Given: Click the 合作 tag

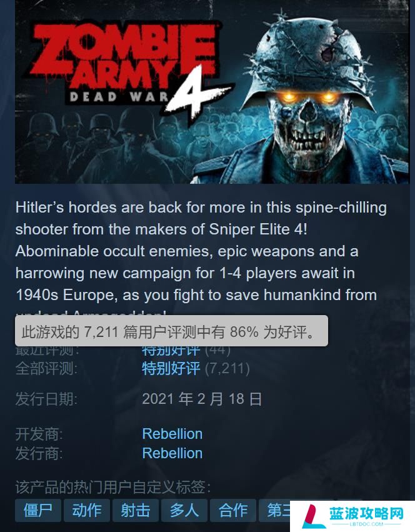Looking at the screenshot, I should click(x=233, y=510).
